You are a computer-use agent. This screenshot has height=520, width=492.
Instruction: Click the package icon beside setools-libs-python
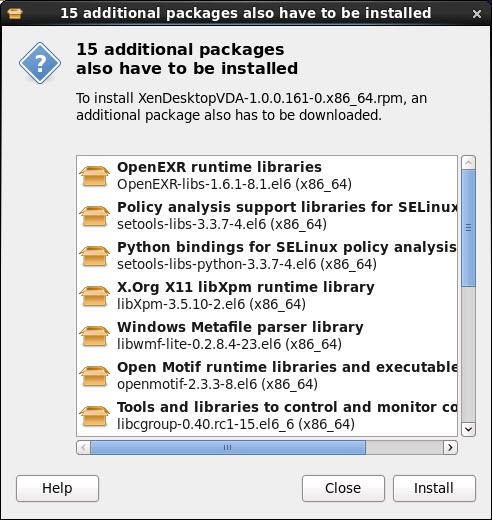click(94, 256)
